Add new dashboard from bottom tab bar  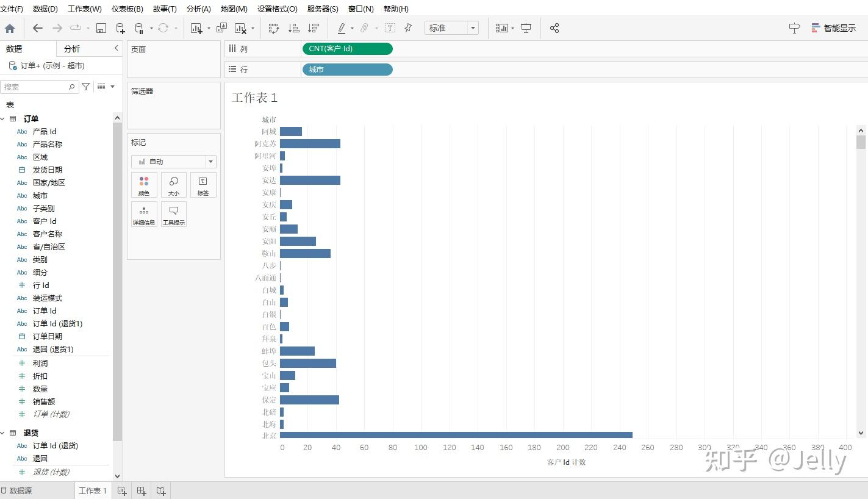click(x=142, y=490)
